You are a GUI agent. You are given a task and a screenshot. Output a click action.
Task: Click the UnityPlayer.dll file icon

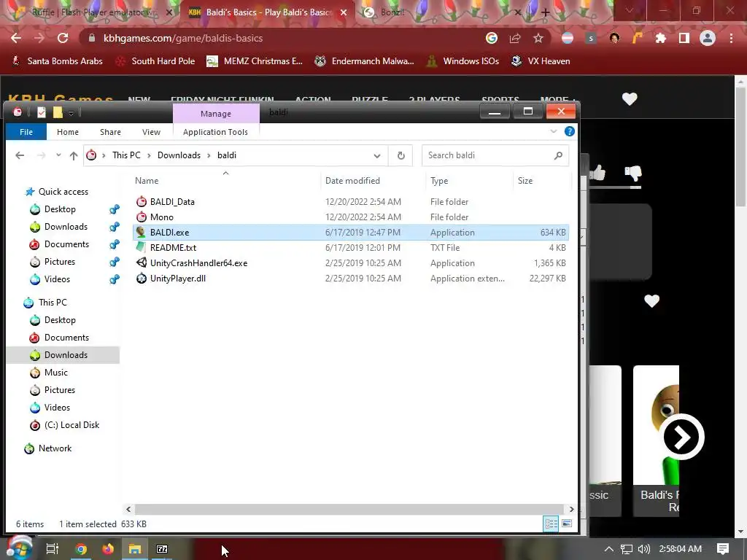(141, 278)
